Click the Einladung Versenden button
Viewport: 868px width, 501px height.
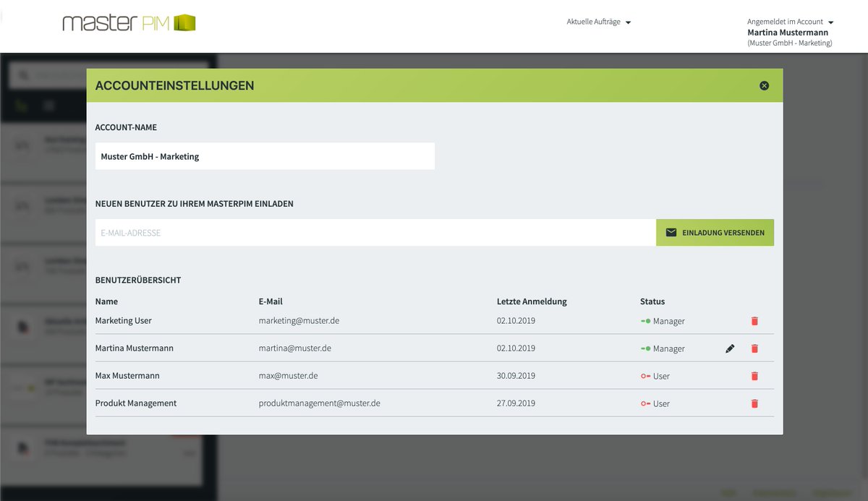[715, 232]
